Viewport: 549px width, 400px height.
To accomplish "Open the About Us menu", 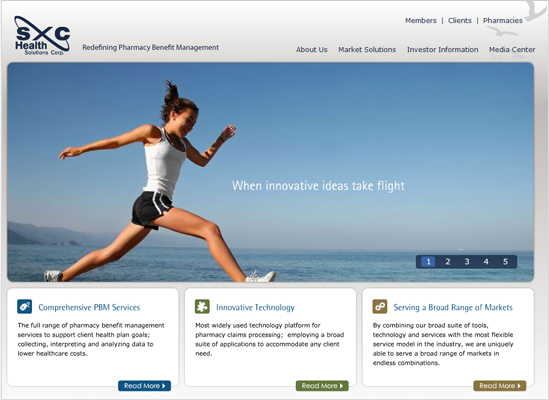I will click(312, 50).
